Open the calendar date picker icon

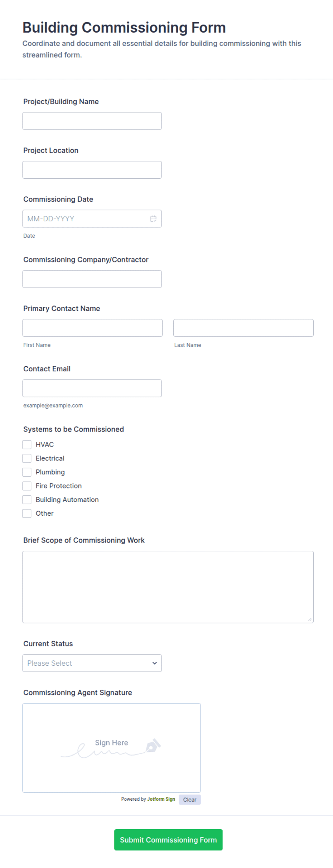point(153,218)
